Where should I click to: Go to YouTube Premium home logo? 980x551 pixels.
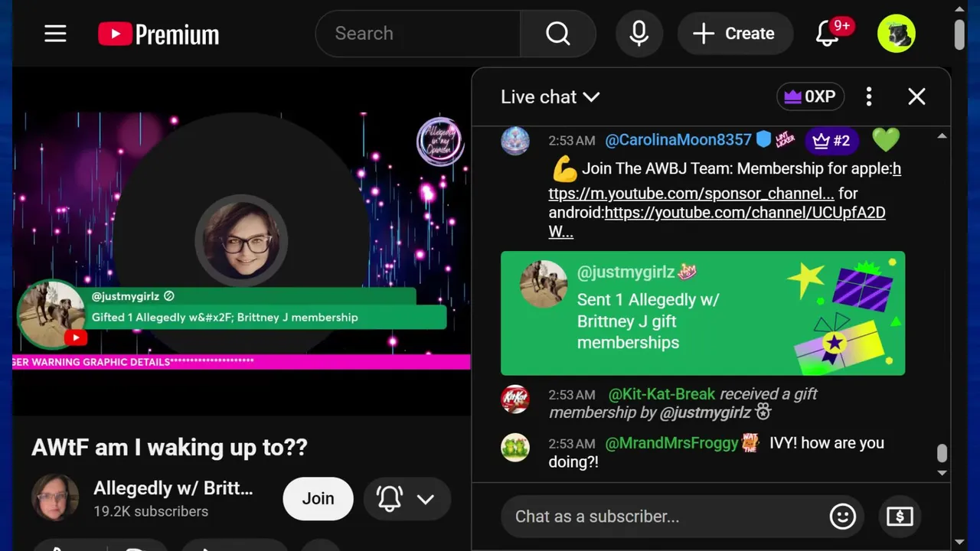[158, 34]
